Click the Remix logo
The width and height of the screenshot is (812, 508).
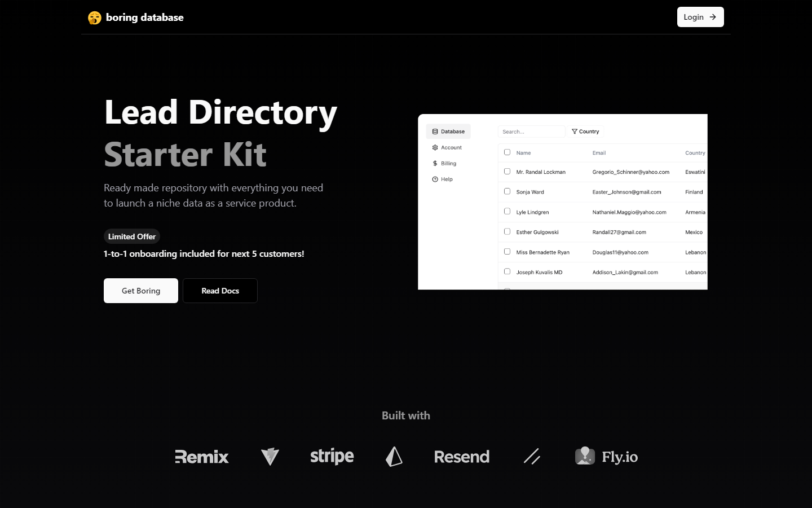[x=202, y=457]
